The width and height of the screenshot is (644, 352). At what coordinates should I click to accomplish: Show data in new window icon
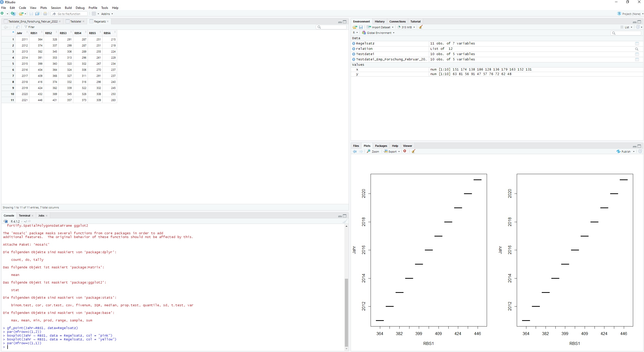pyautogui.click(x=18, y=27)
